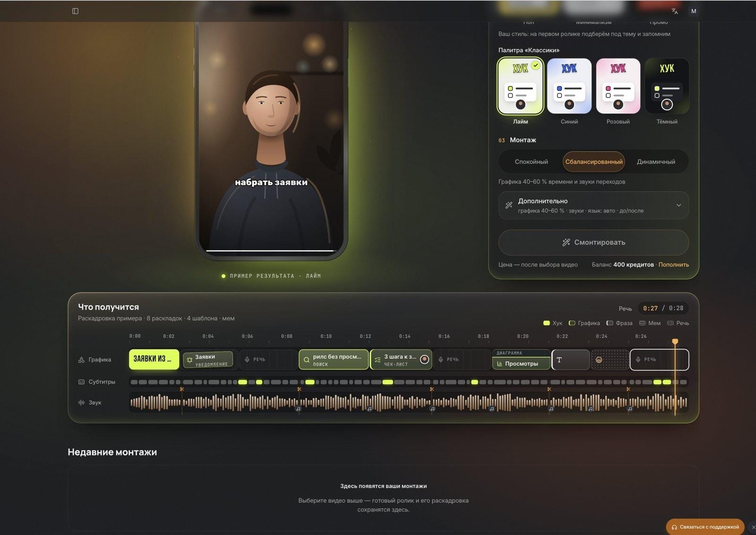Click the microphone icon in the last РЕЧЬ clip

click(638, 360)
